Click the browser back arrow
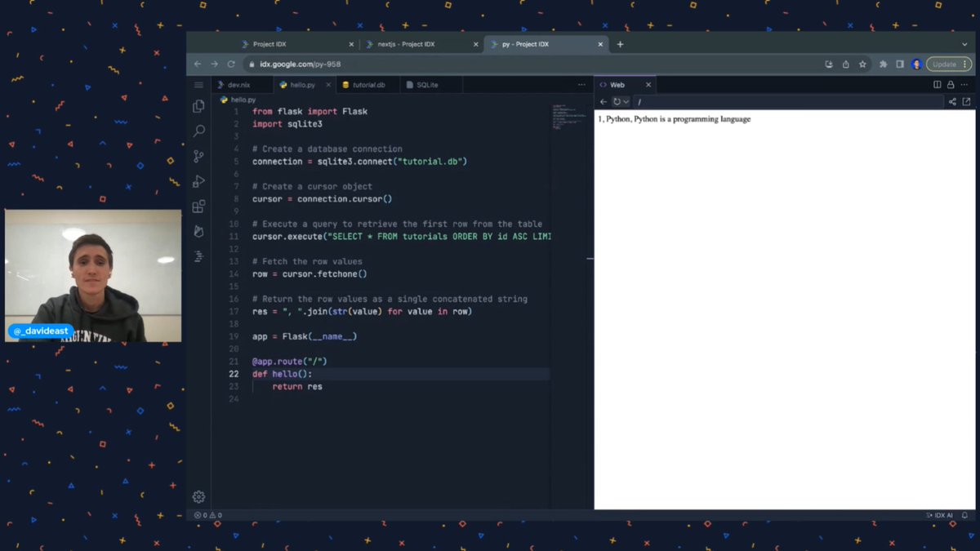The image size is (980, 551). (198, 64)
